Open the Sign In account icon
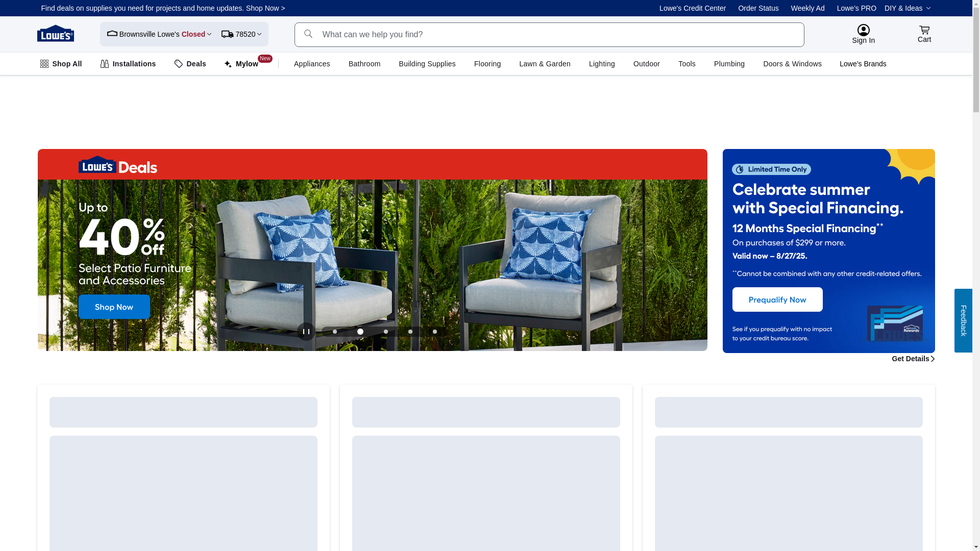 pyautogui.click(x=863, y=30)
